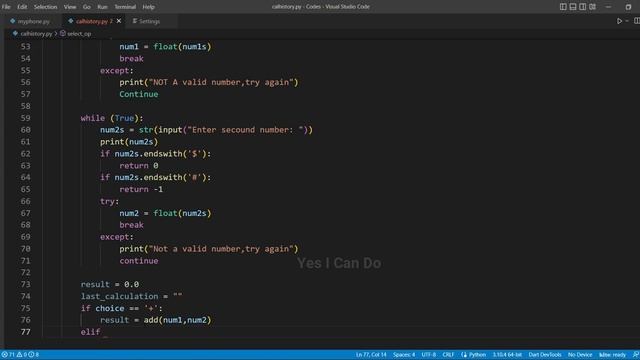Switch to the Settings tab
Viewport: 640px width, 360px height.
149,21
